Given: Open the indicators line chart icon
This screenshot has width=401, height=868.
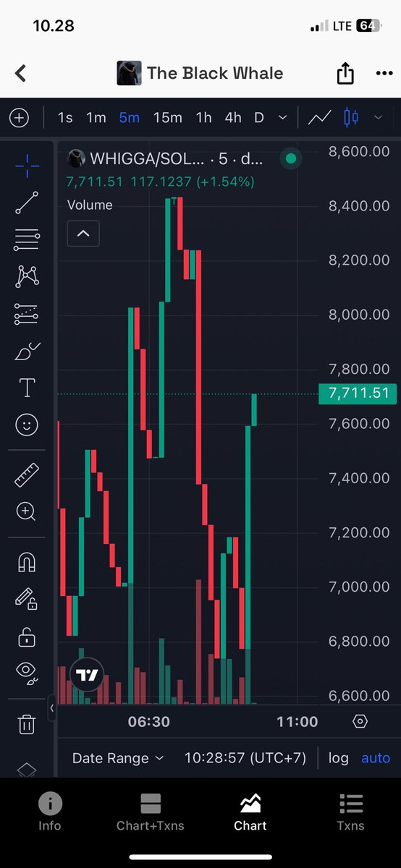Looking at the screenshot, I should click(x=319, y=117).
